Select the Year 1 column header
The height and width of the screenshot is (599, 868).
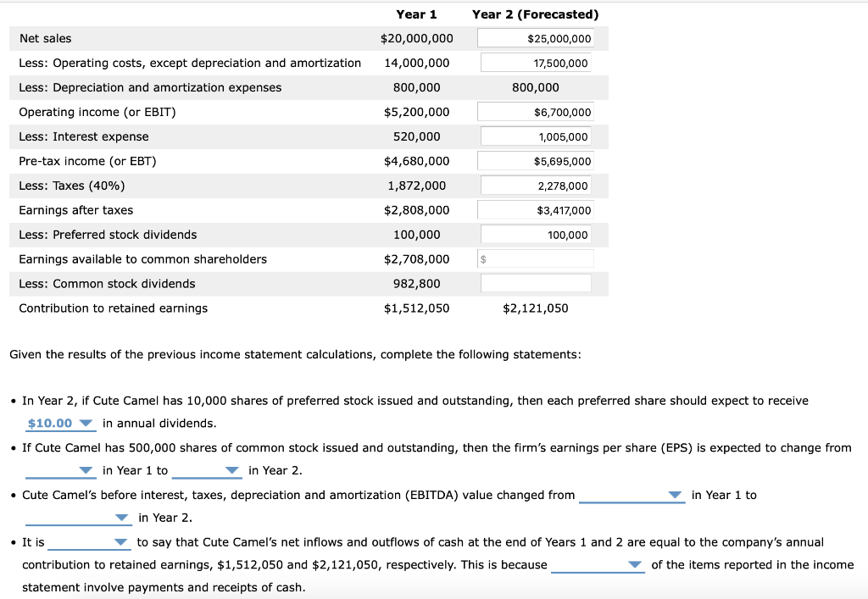[x=417, y=14]
